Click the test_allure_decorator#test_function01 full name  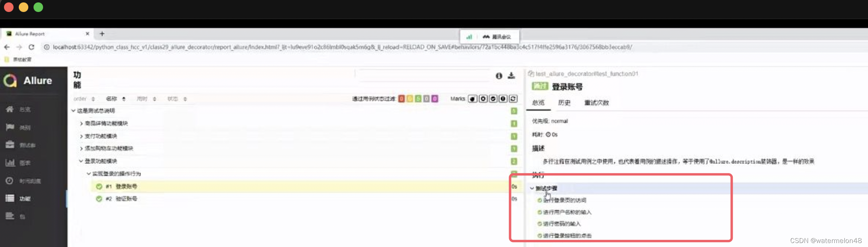pyautogui.click(x=587, y=74)
